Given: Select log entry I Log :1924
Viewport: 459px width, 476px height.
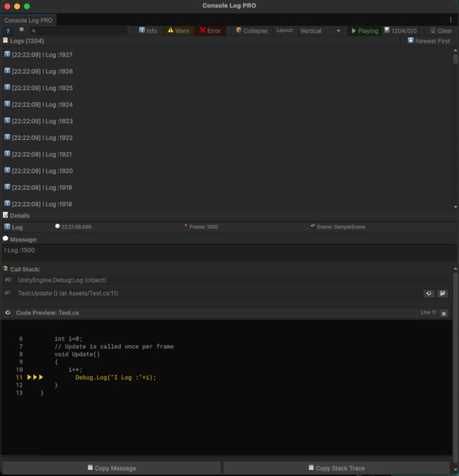Looking at the screenshot, I should (x=227, y=105).
